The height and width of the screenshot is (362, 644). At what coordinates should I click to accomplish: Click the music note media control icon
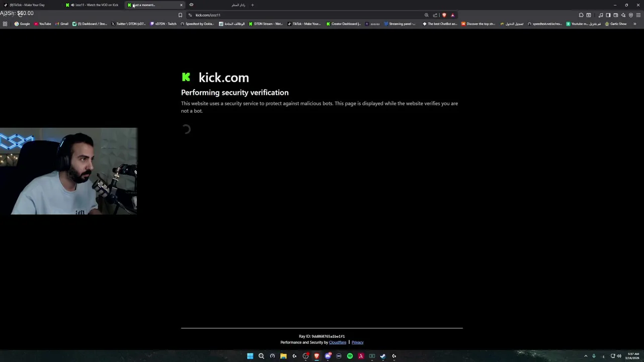point(600,15)
